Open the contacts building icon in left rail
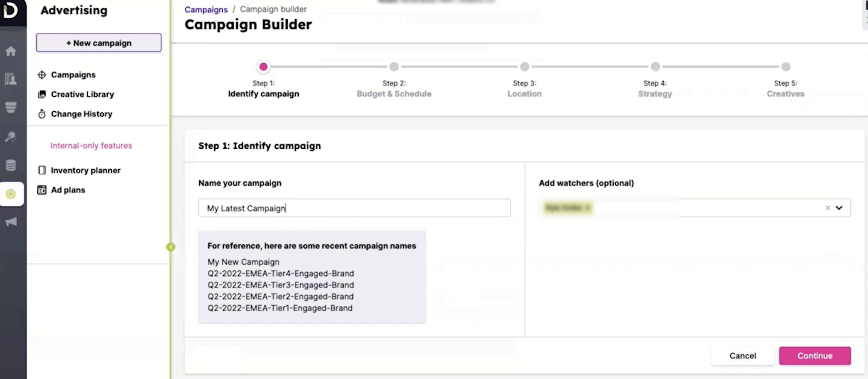Viewport: 868px width, 379px height. tap(11, 79)
